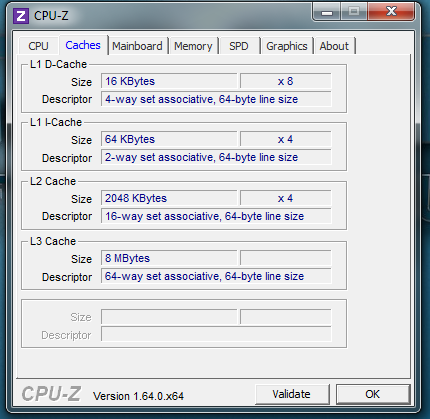The height and width of the screenshot is (419, 430).
Task: Click the 'L2 Cache' group label
Action: tap(53, 181)
